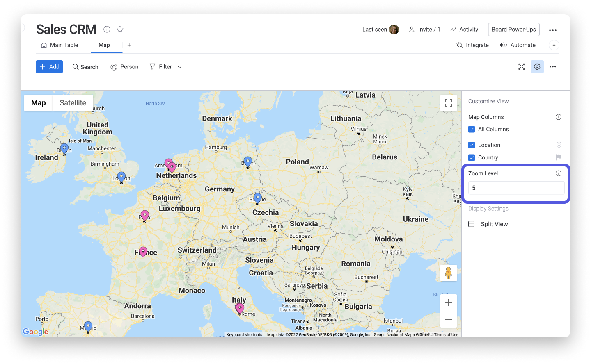Switch to the Main Table tab
This screenshot has width=591, height=364.
tap(60, 45)
